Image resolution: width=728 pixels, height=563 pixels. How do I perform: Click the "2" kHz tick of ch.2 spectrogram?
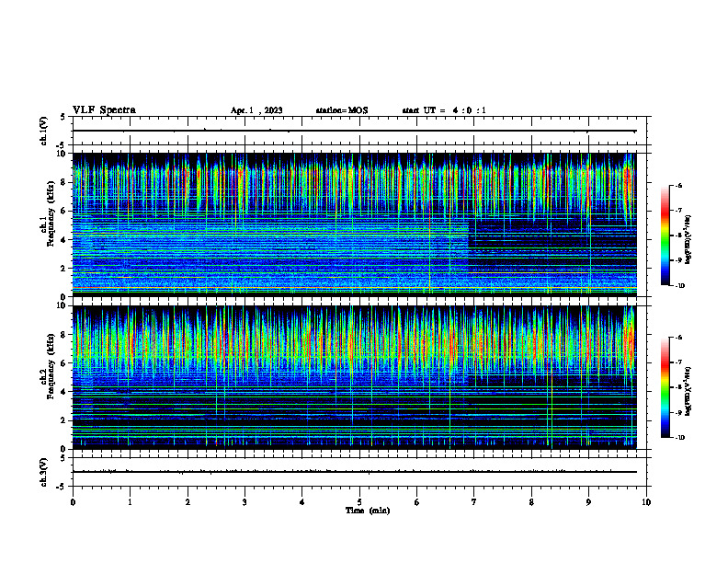(x=64, y=420)
